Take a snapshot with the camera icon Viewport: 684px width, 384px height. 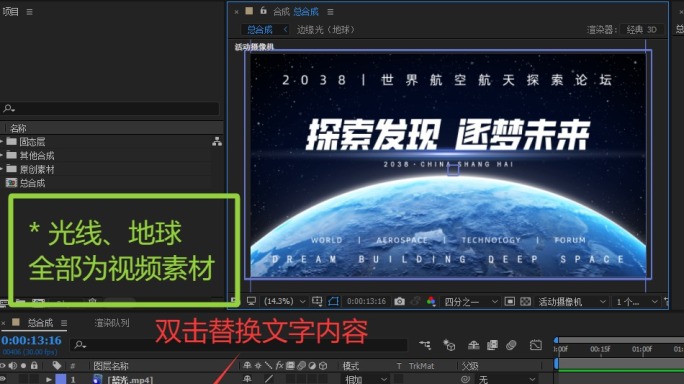coord(399,301)
